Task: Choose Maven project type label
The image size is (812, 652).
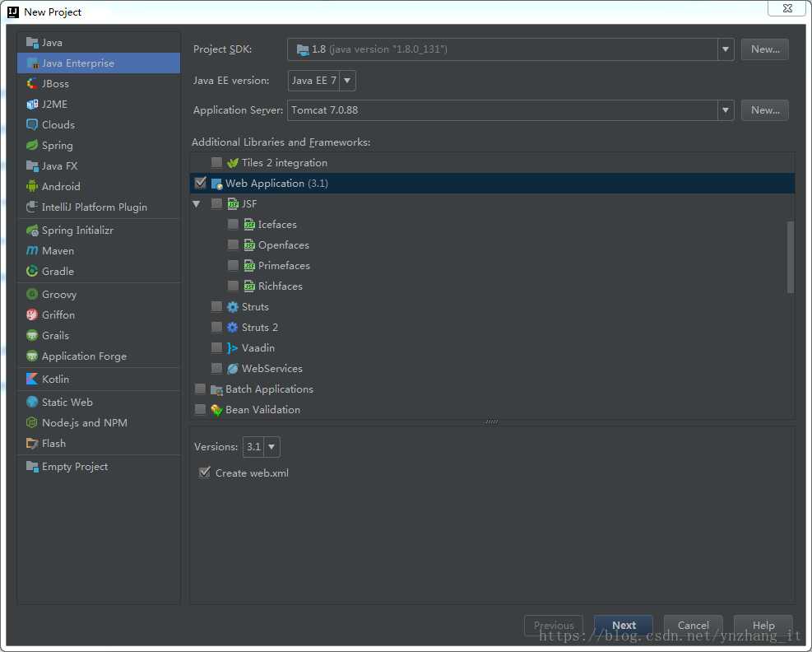Action: tap(58, 251)
